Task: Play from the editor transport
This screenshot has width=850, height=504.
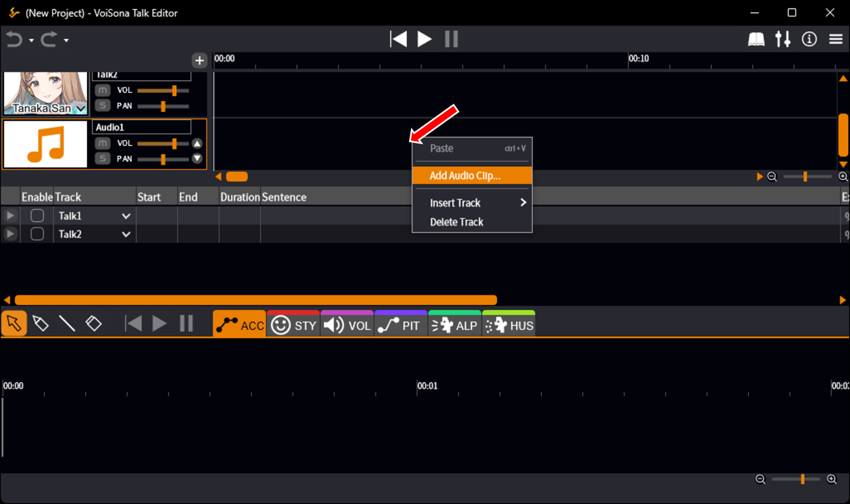Action: (159, 323)
